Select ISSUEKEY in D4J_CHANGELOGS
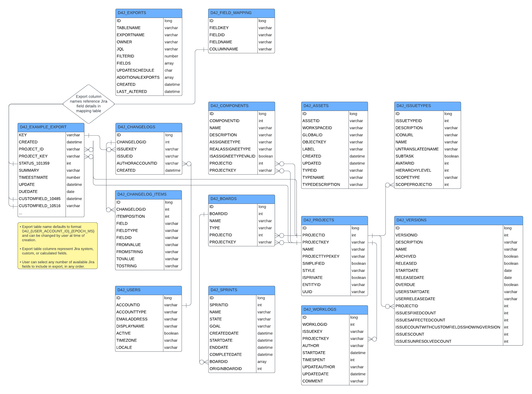 pyautogui.click(x=149, y=149)
